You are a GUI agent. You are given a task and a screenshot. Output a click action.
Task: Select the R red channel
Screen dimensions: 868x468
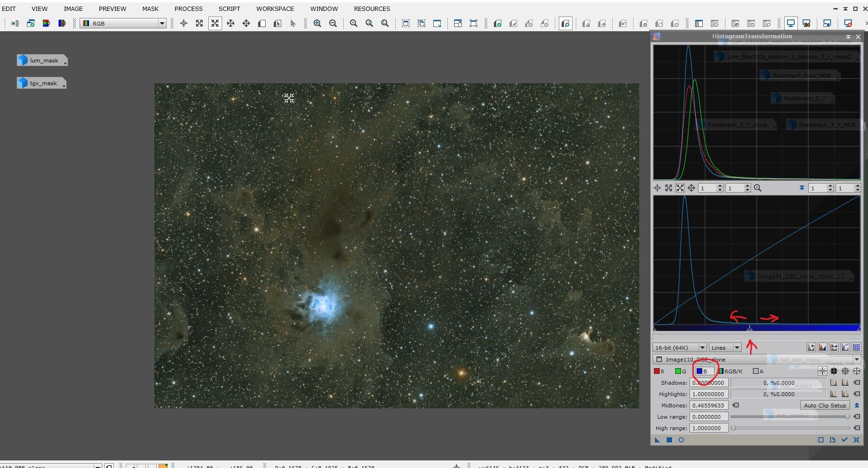pyautogui.click(x=659, y=371)
